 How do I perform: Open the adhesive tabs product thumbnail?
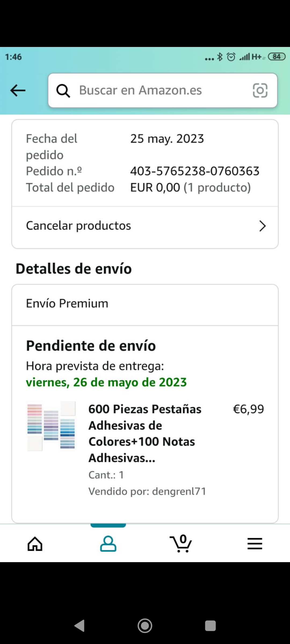(51, 426)
